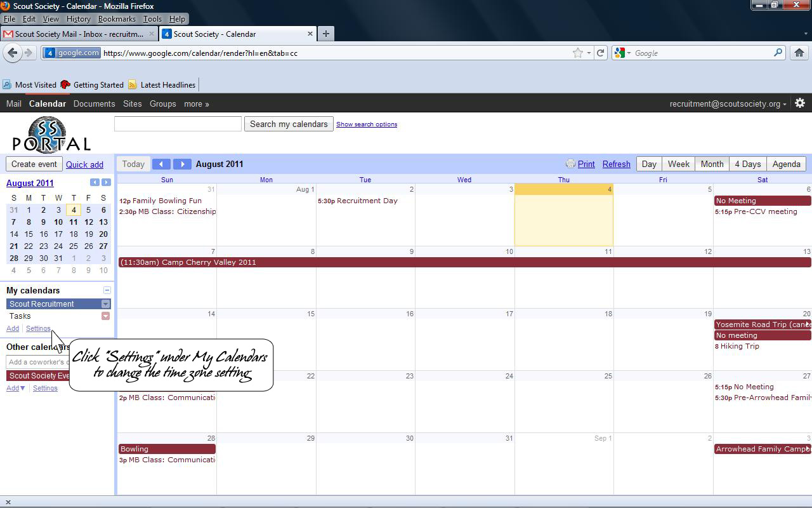Viewport: 812px width, 508px height.
Task: Click previous month arrow in mini calendar
Action: coord(95,182)
